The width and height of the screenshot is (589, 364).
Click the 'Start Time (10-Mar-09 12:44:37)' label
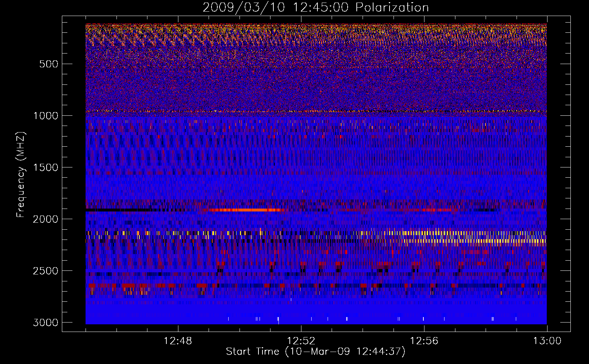point(316,352)
